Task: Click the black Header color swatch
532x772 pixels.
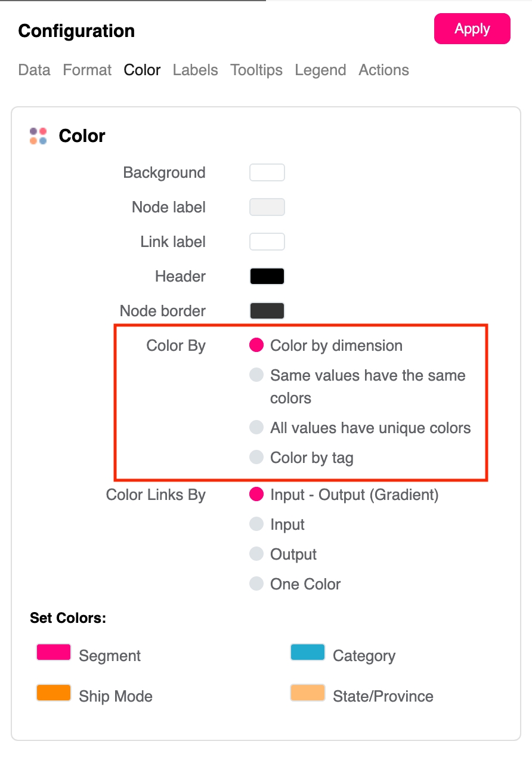Action: coord(267,276)
